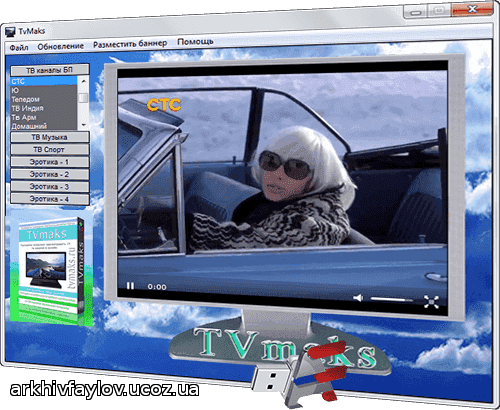Select the СТС channel entry
The image size is (500, 410).
click(44, 81)
